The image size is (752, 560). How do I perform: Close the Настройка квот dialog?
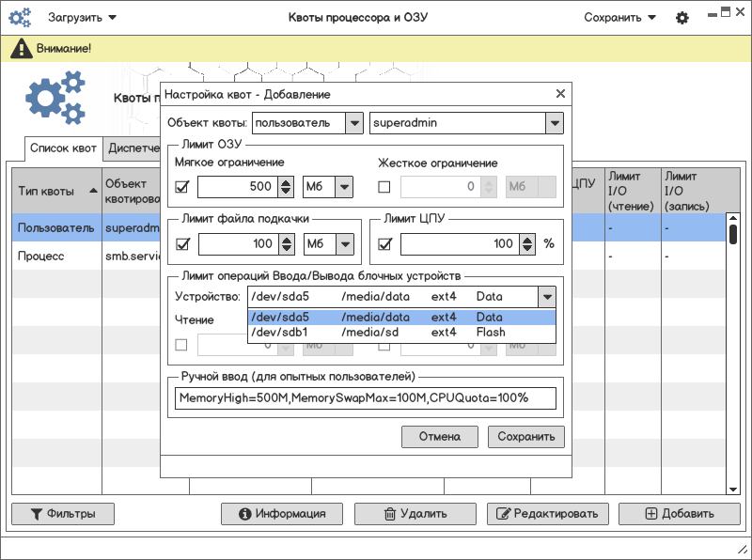pyautogui.click(x=560, y=94)
